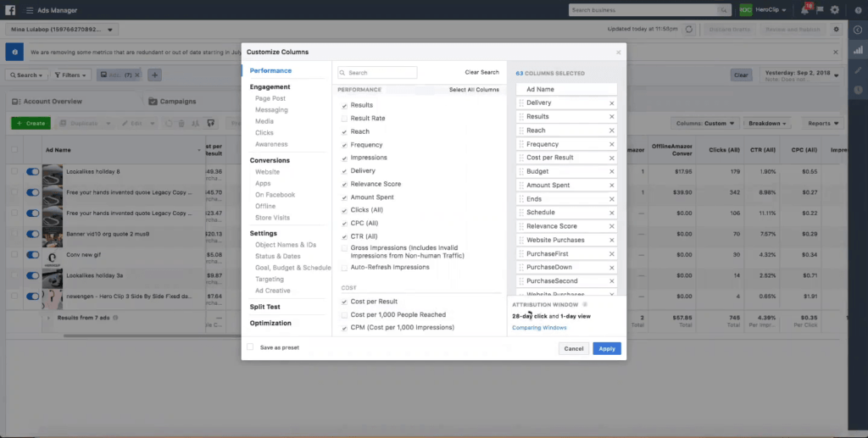Remove PurchaseDown from selected columns

612,268
